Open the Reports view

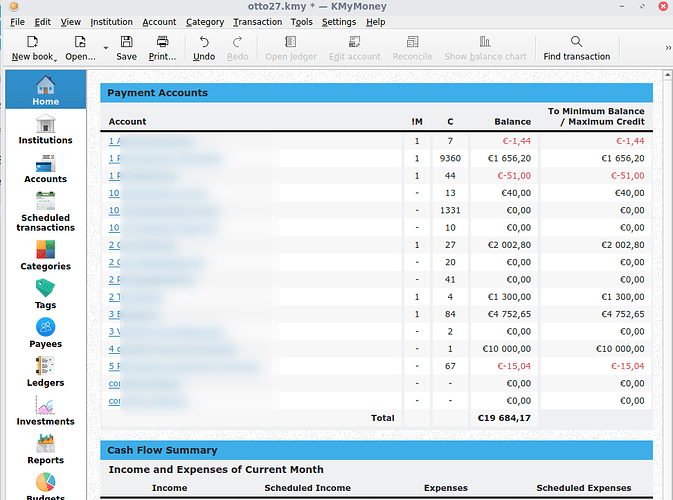click(x=45, y=450)
